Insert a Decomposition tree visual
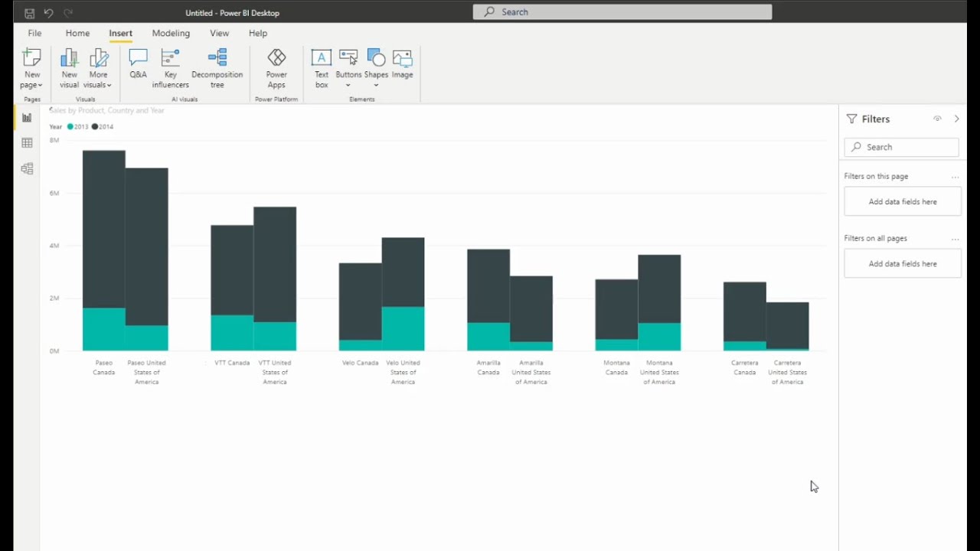980x551 pixels. tap(217, 69)
